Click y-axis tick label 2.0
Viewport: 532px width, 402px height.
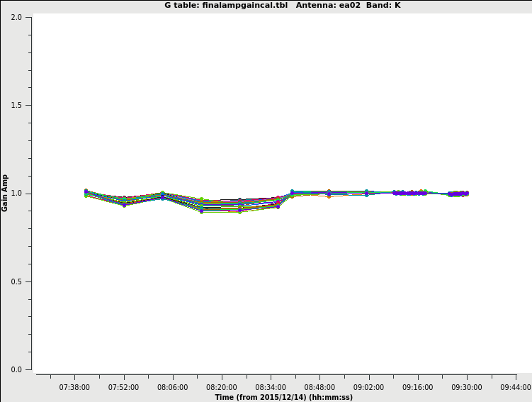pyautogui.click(x=16, y=17)
